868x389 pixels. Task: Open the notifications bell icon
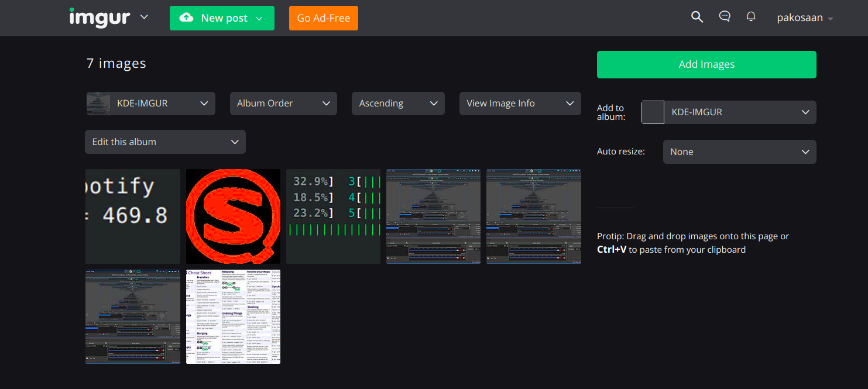tap(752, 17)
